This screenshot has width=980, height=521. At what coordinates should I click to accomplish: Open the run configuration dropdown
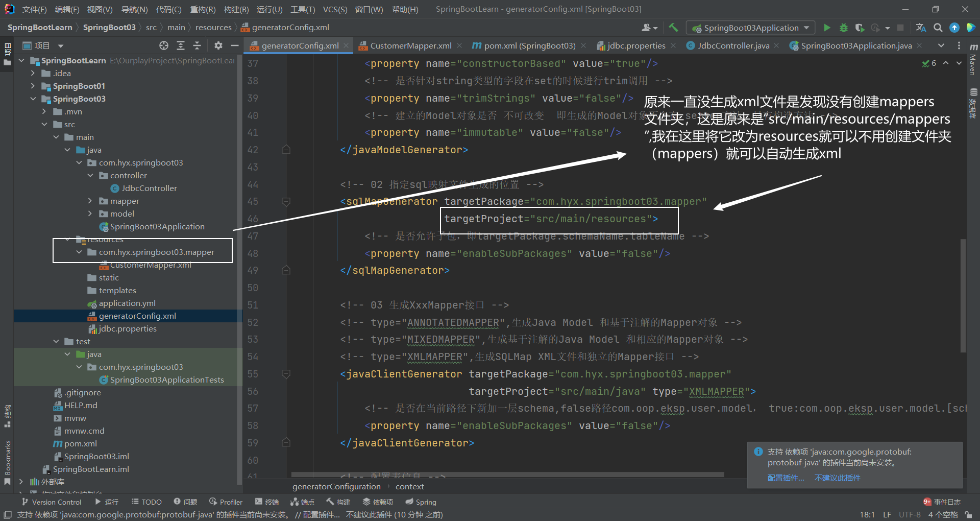(x=750, y=28)
